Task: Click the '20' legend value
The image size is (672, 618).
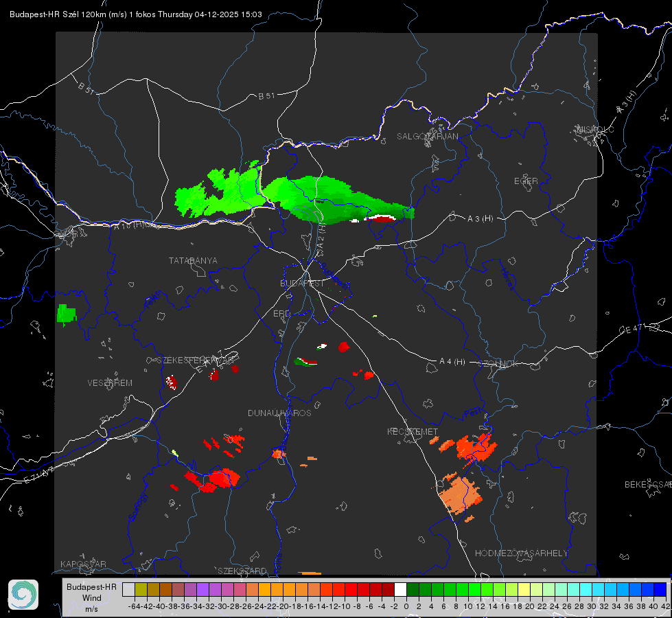Action: click(x=530, y=606)
